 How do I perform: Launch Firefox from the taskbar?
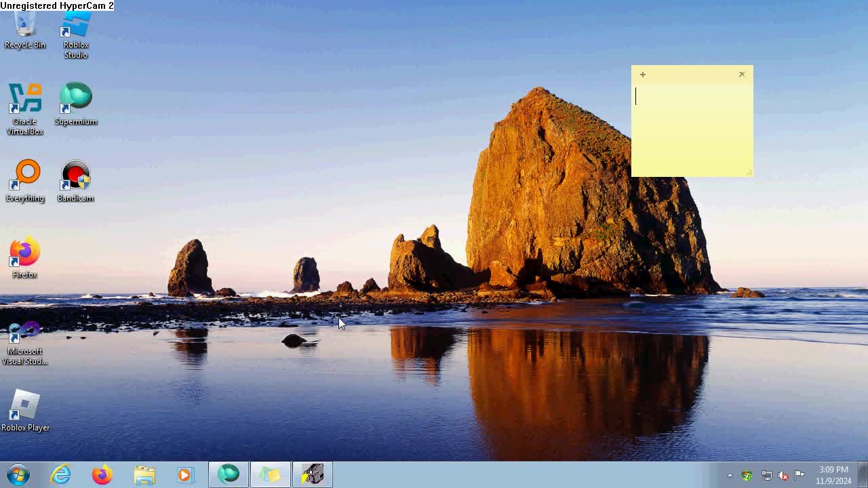point(102,474)
